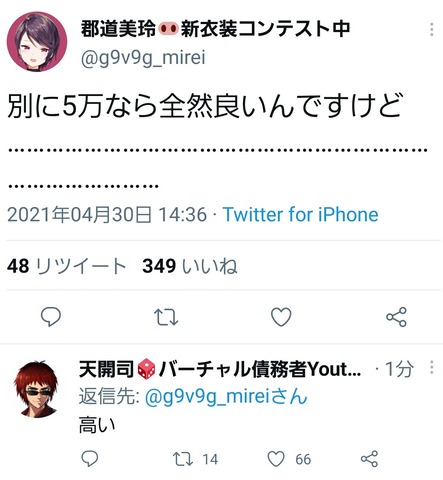This screenshot has width=443, height=480.
Task: Open the @g9v9g_mirei mention in reply
Action: coord(226,397)
